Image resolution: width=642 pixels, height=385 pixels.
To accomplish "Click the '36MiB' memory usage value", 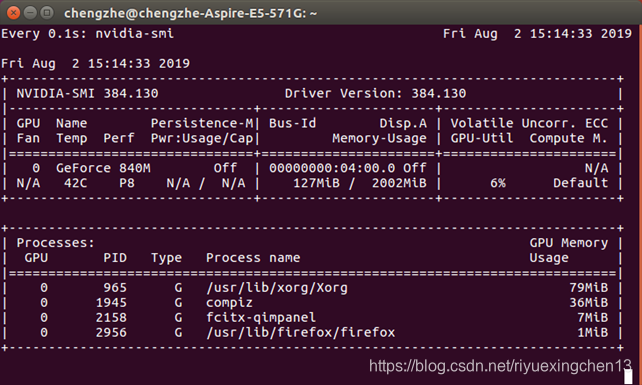I will pos(589,303).
